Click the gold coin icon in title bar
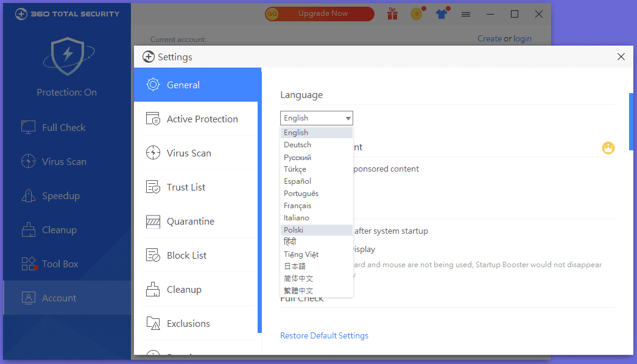Viewport: 637px width, 364px height. point(417,14)
